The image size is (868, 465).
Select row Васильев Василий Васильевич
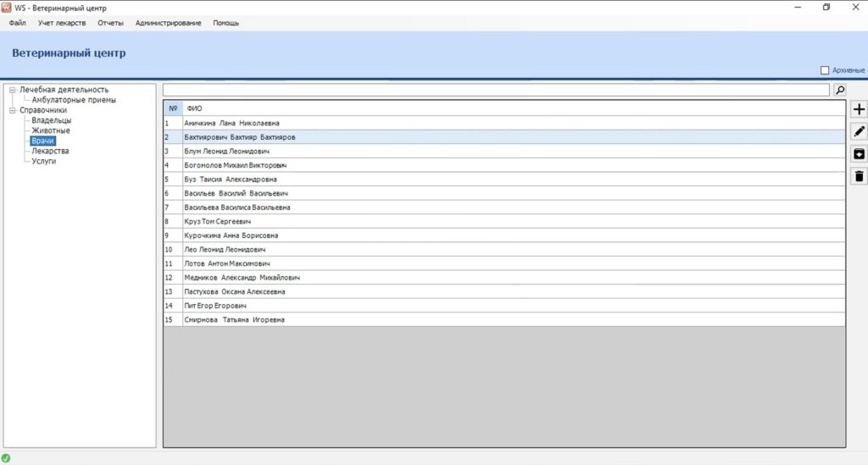(x=504, y=193)
